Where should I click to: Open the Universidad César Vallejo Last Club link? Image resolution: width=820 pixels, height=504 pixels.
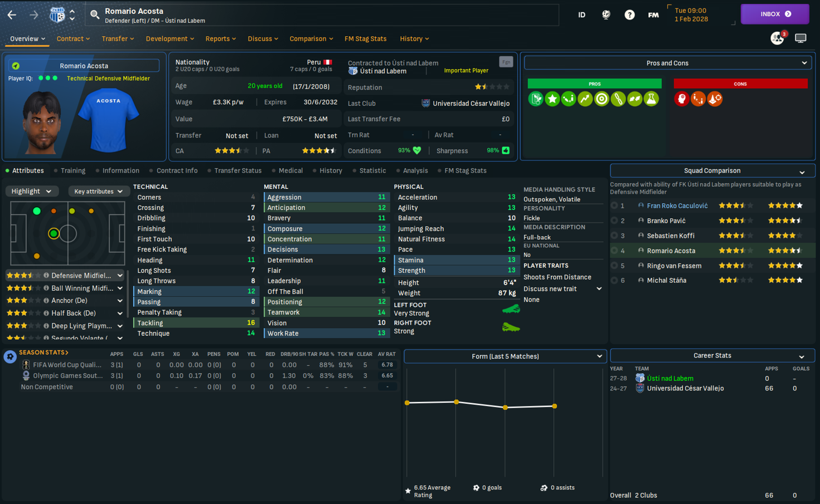[471, 103]
